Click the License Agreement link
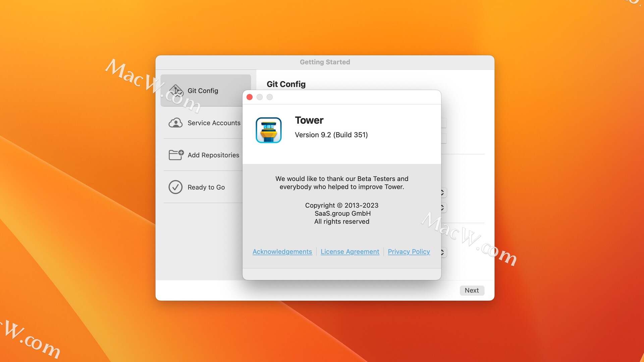The image size is (644, 362). (350, 251)
